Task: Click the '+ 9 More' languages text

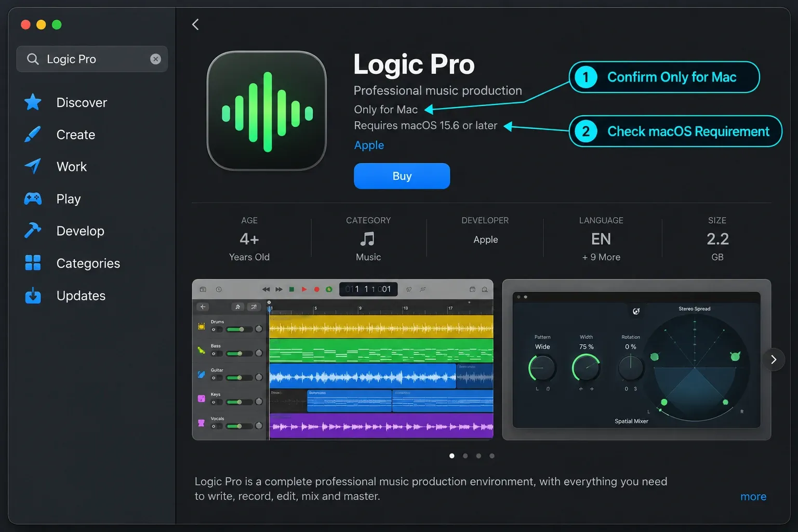Action: pyautogui.click(x=601, y=257)
